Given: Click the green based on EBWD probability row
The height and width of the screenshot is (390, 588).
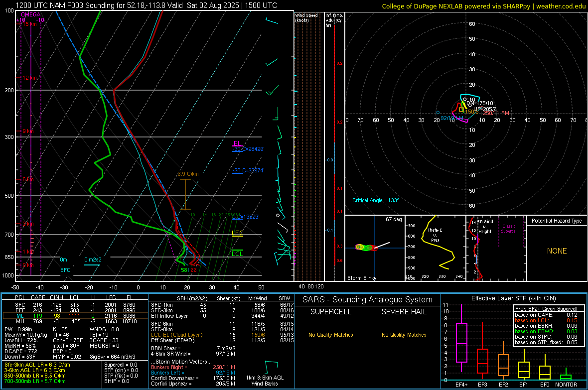Looking at the screenshot, I should pyautogui.click(x=546, y=331).
